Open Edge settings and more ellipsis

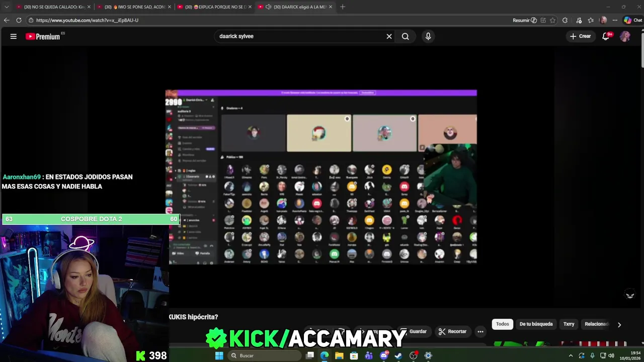(x=615, y=20)
